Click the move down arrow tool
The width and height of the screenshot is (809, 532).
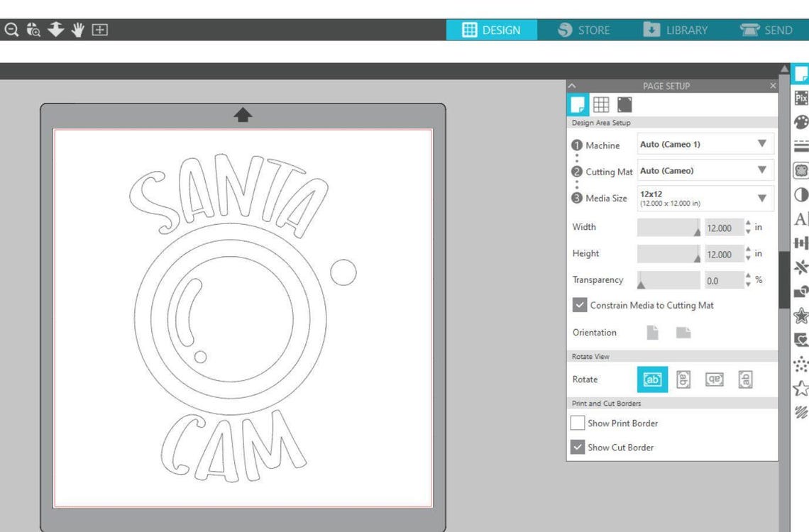click(56, 29)
